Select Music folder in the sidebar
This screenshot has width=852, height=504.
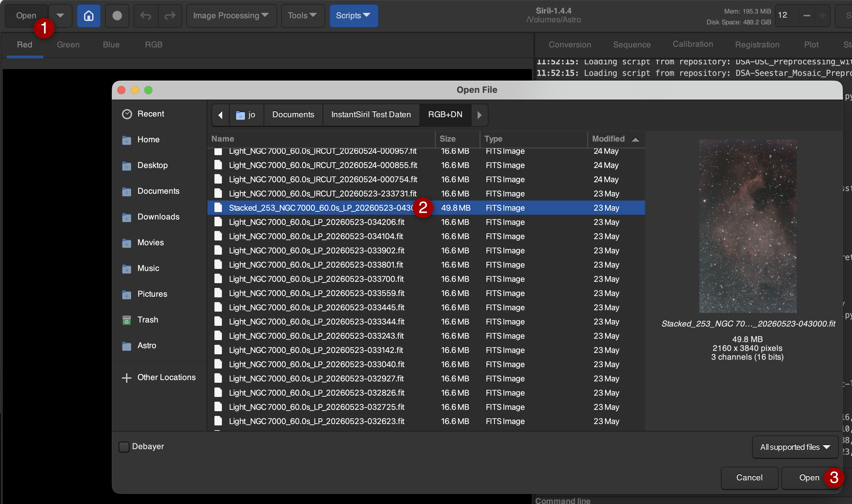(x=160, y=268)
